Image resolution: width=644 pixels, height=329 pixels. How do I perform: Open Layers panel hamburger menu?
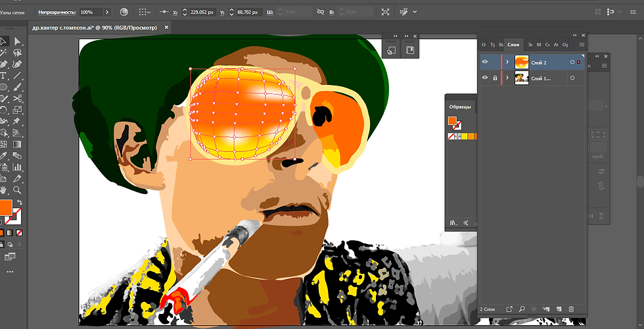(582, 45)
